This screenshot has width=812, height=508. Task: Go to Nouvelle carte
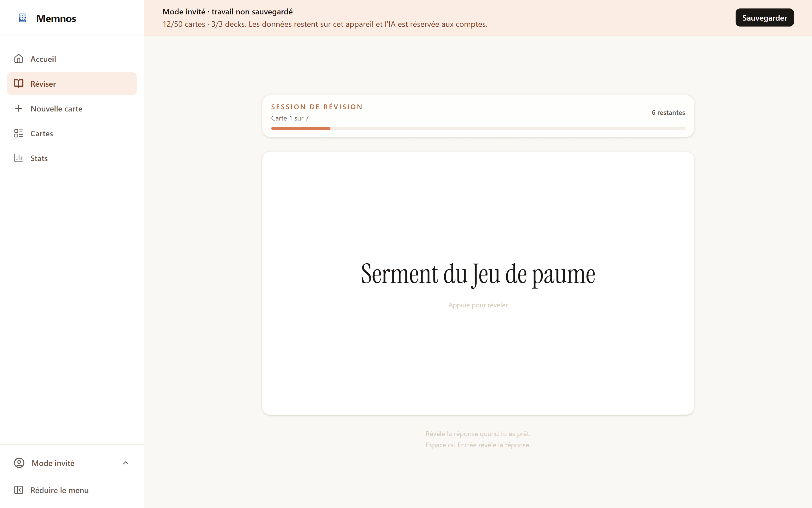(72, 108)
